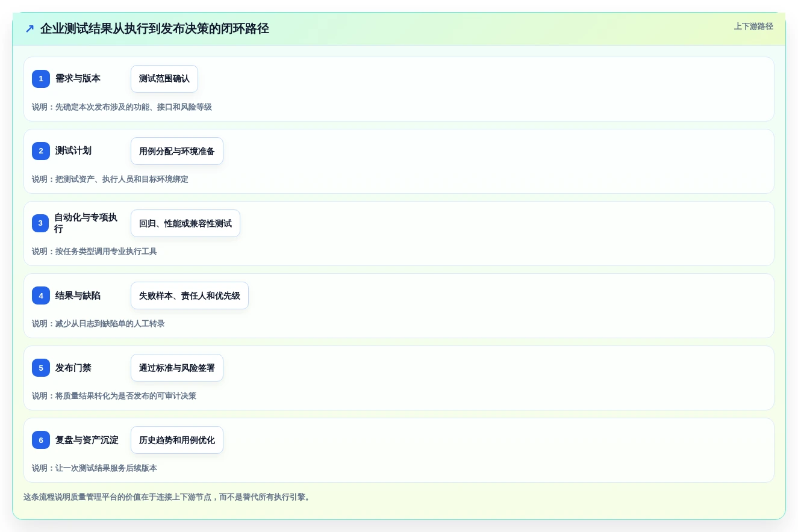
Task: Select the 失败样本、责任人和优先级 chip
Action: pyautogui.click(x=190, y=295)
